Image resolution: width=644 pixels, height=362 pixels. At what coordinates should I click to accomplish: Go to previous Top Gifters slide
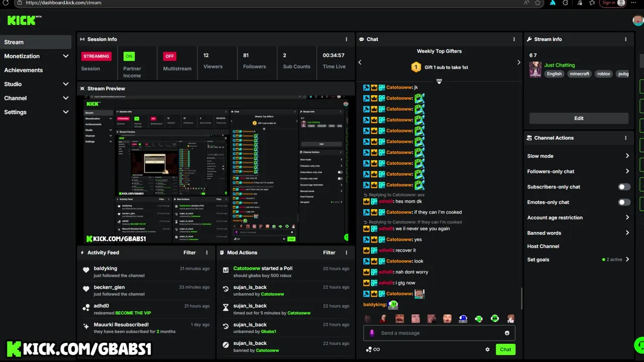pos(360,62)
